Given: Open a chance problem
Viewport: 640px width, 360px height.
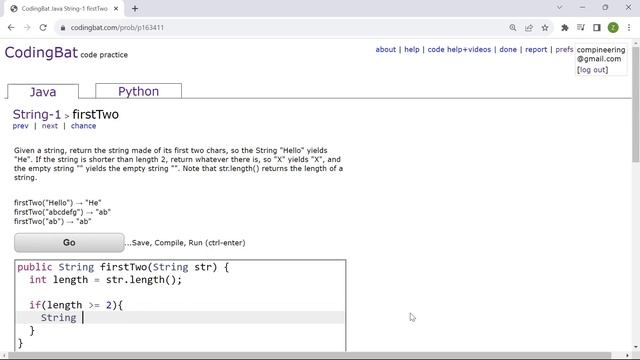Looking at the screenshot, I should (x=84, y=126).
